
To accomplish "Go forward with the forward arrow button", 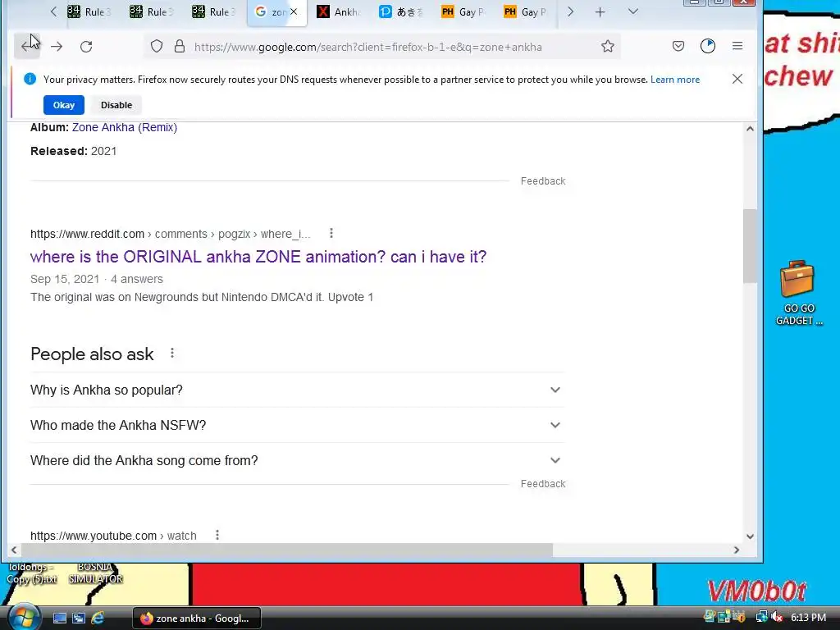I will click(57, 47).
